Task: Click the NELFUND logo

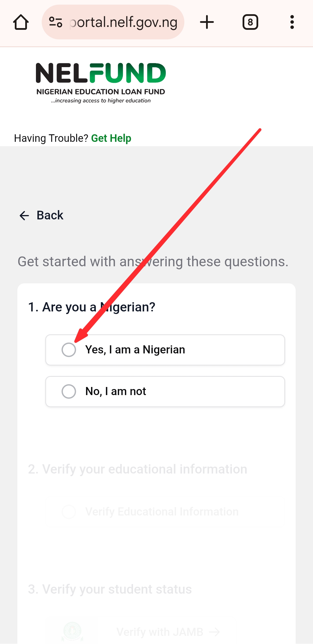Action: tap(101, 83)
